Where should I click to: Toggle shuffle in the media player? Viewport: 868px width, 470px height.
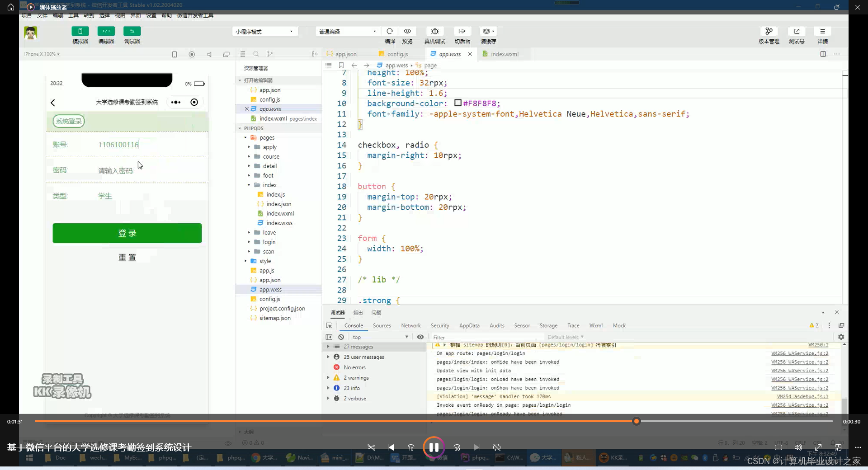click(371, 447)
